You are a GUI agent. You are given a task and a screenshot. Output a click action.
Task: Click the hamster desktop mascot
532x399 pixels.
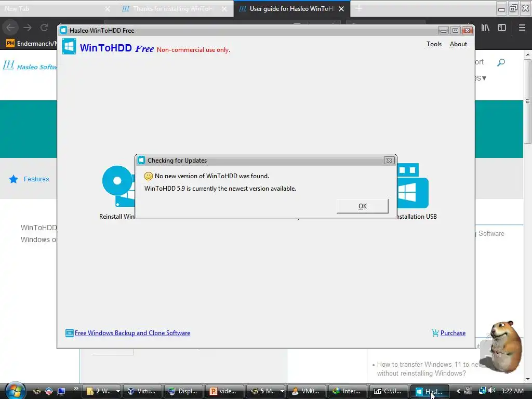(x=505, y=347)
